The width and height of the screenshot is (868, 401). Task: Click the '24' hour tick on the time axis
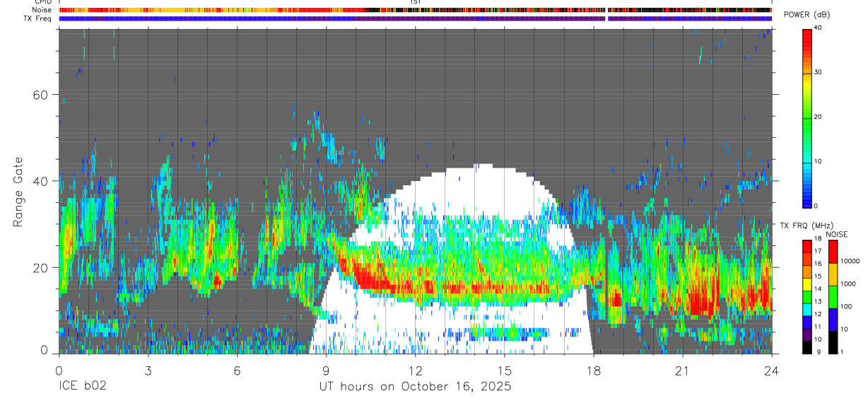[772, 370]
